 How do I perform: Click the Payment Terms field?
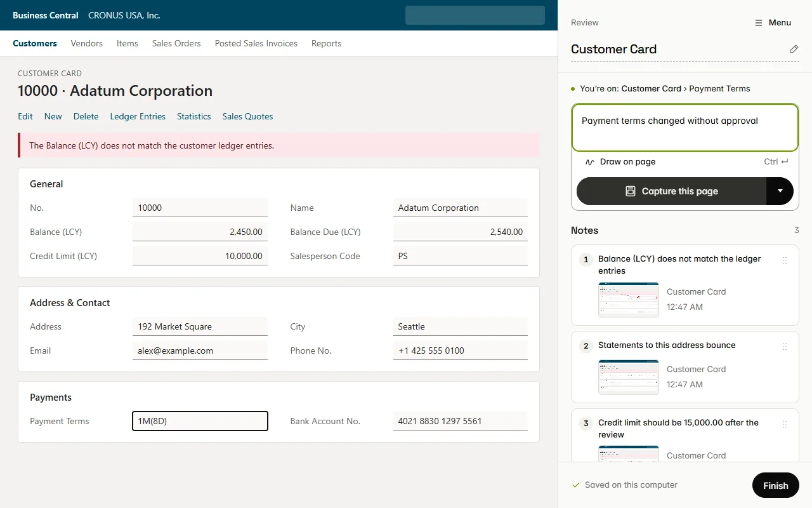(x=200, y=421)
